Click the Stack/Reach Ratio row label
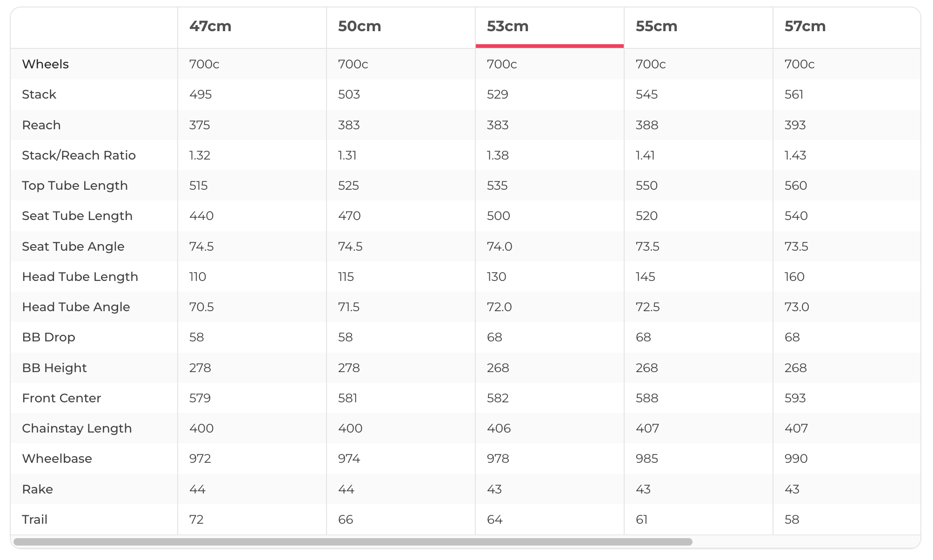Screen dimensions: 933x560 79,155
